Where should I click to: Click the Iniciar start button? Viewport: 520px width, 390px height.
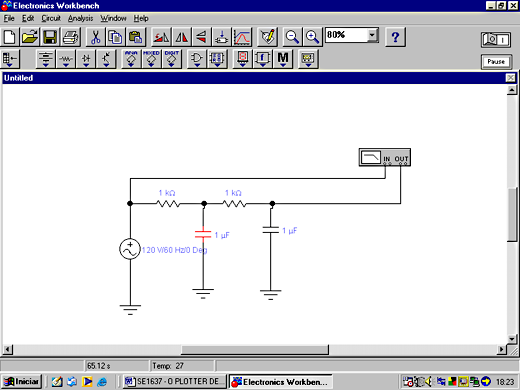21,381
